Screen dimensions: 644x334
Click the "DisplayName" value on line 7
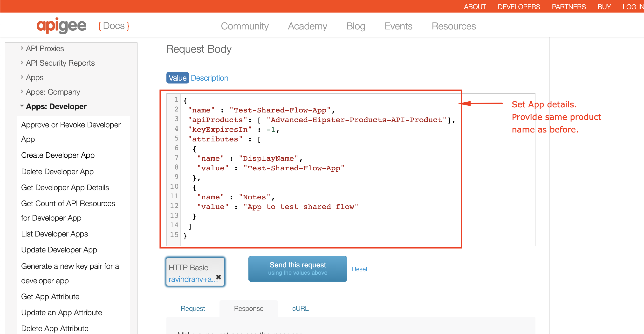click(x=268, y=158)
